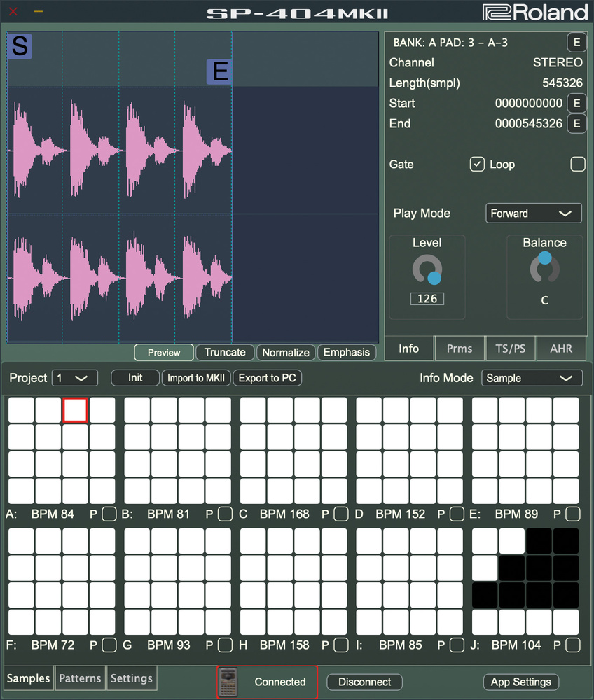Click the upper channel waveform display

[193, 150]
